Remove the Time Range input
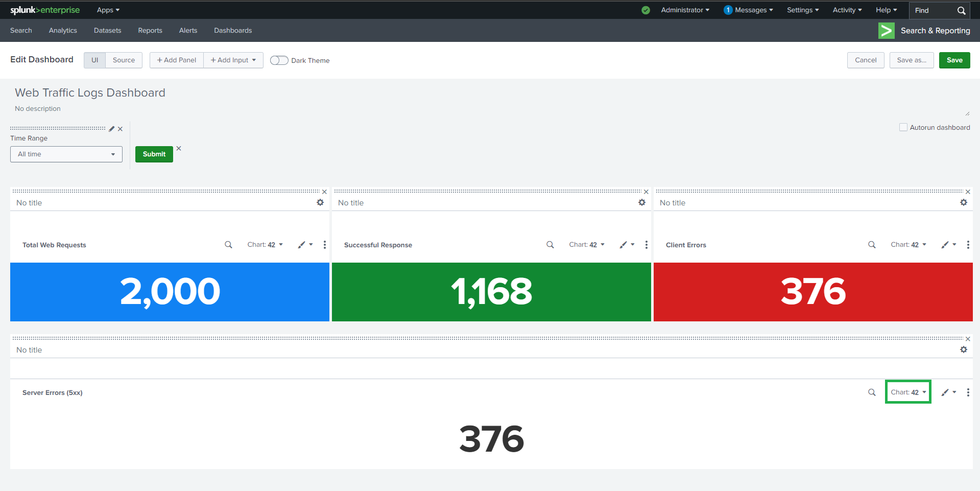Screen dimensions: 980x491 [x=120, y=129]
